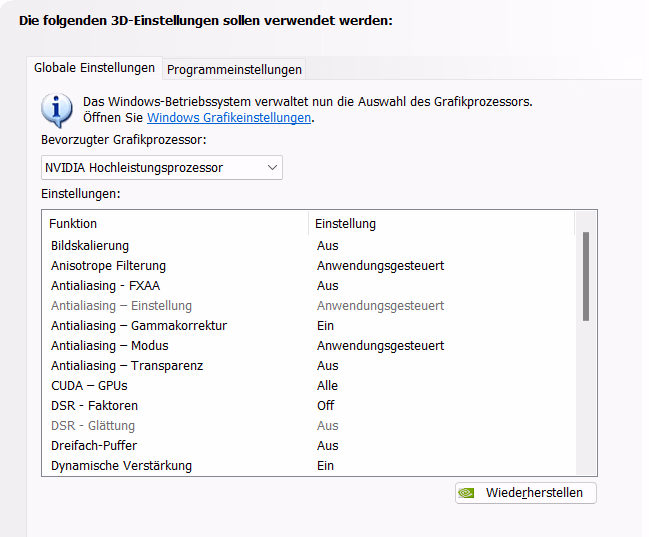649x537 pixels.
Task: Click the Wiederherstellen button
Action: (x=526, y=493)
